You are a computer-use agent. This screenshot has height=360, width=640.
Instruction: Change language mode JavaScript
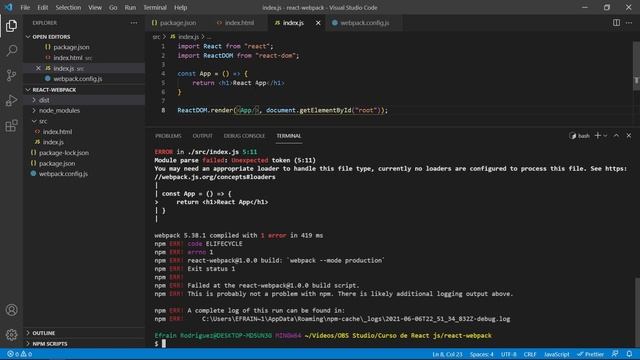coord(556,354)
